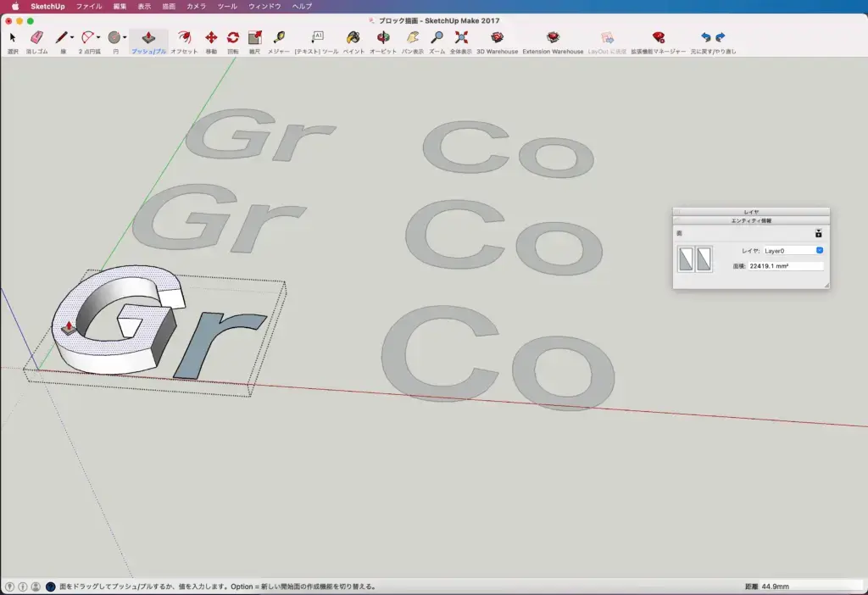Select the Pan hand tool

[x=413, y=37]
